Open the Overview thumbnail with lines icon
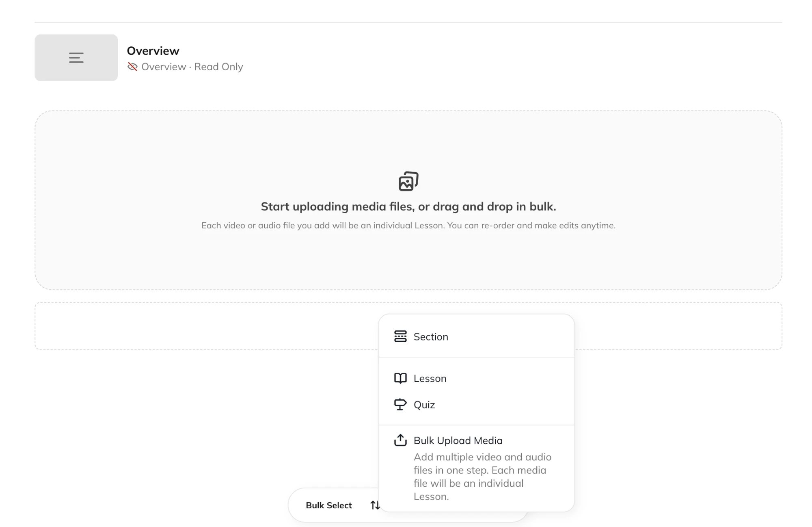The height and width of the screenshot is (527, 812). pyautogui.click(x=76, y=58)
